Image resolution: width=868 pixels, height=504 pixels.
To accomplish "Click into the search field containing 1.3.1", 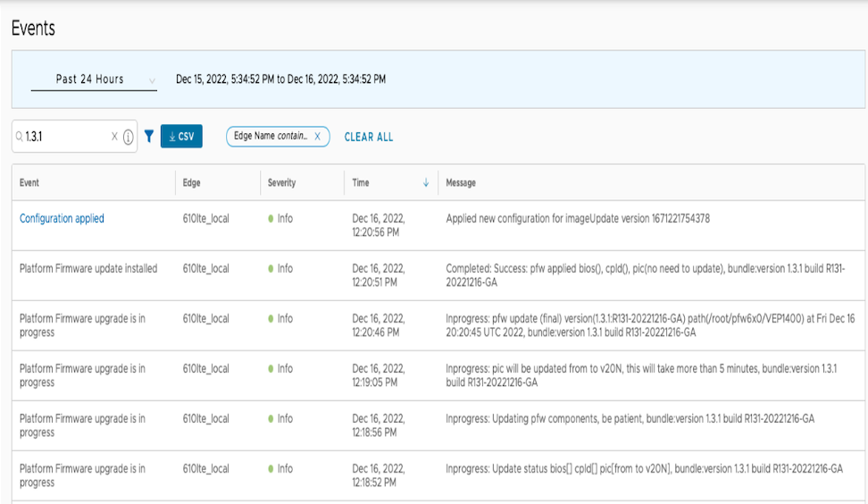I will pyautogui.click(x=64, y=137).
